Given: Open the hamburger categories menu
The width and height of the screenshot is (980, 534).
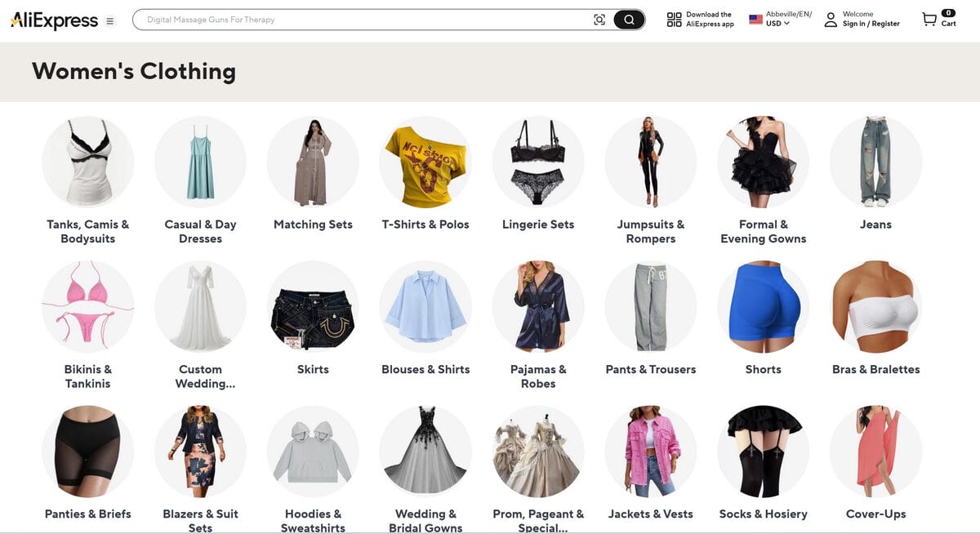Looking at the screenshot, I should pos(110,20).
